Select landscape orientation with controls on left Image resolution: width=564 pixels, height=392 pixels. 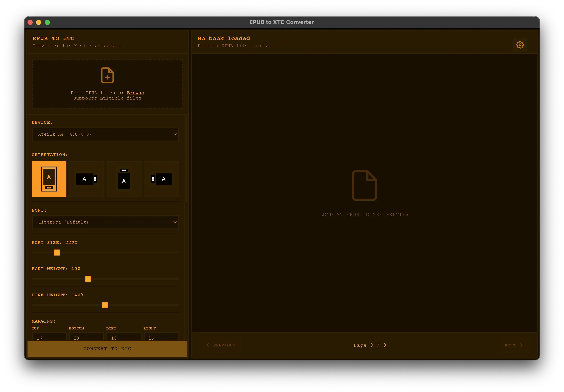(161, 179)
